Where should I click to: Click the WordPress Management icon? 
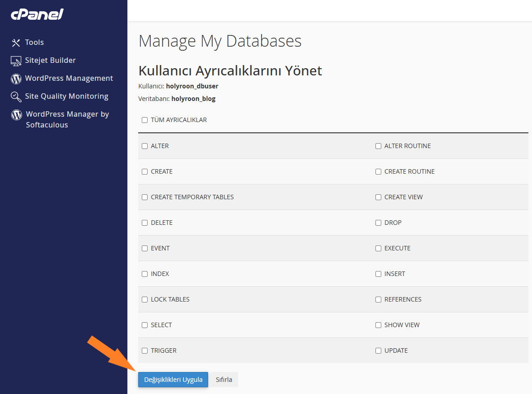[x=15, y=78]
